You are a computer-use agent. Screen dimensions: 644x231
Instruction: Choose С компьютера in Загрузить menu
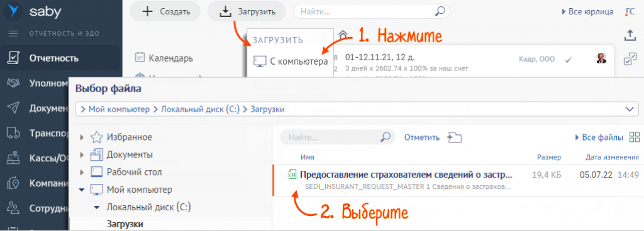click(291, 62)
